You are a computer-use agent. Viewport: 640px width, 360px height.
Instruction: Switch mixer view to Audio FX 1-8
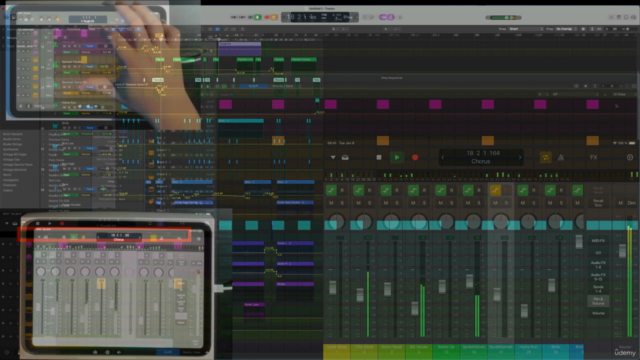(x=598, y=264)
